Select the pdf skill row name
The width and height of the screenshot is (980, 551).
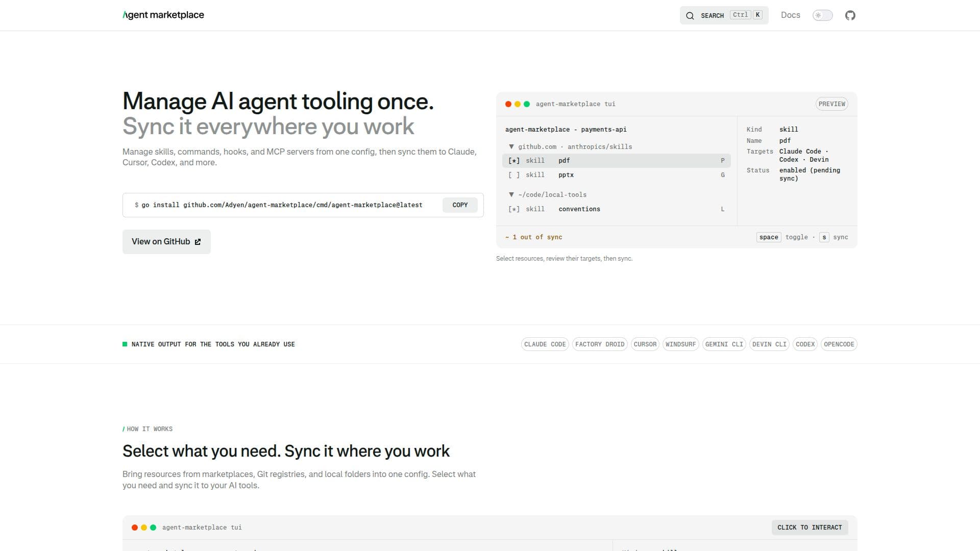(x=564, y=161)
